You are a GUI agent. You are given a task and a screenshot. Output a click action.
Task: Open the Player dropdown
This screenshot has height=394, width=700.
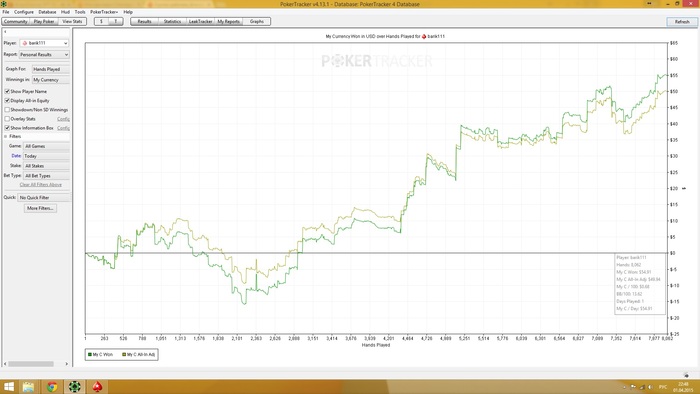coord(44,43)
